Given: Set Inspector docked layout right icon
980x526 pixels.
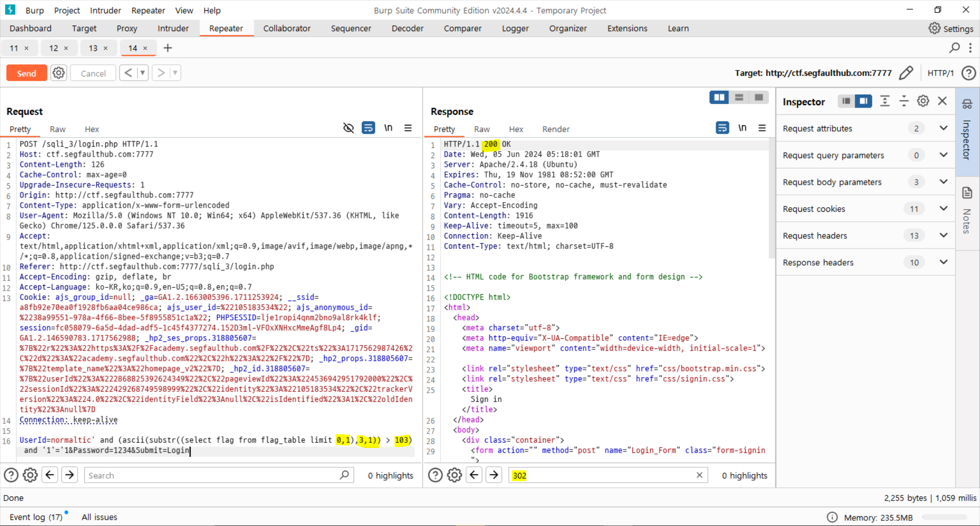Looking at the screenshot, I should click(x=863, y=101).
